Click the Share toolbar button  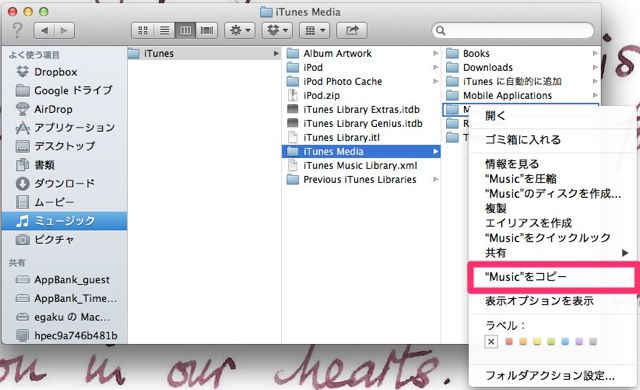click(352, 30)
